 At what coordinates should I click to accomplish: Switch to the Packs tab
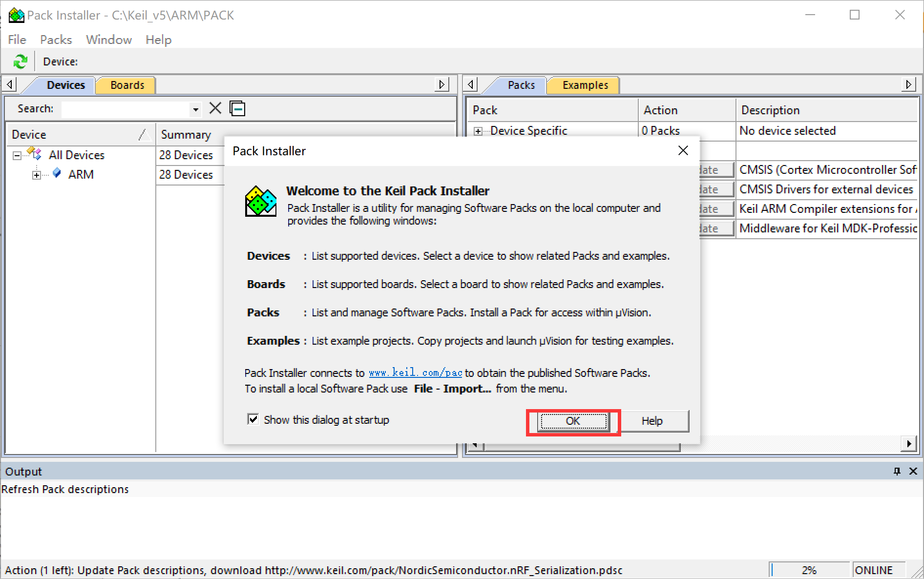point(521,85)
